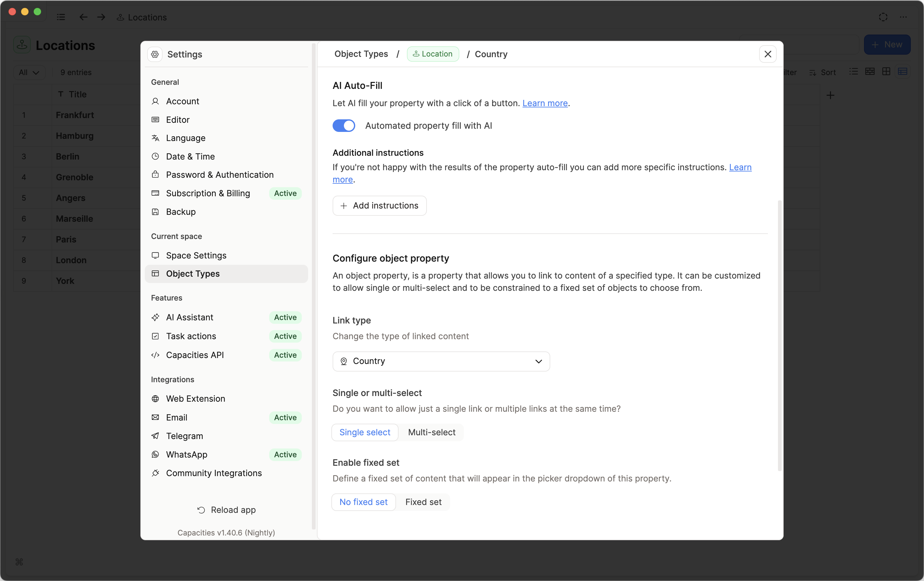Viewport: 924px width, 581px height.
Task: Click Capacities v1.40.6 (Nightly) version text
Action: pos(226,533)
